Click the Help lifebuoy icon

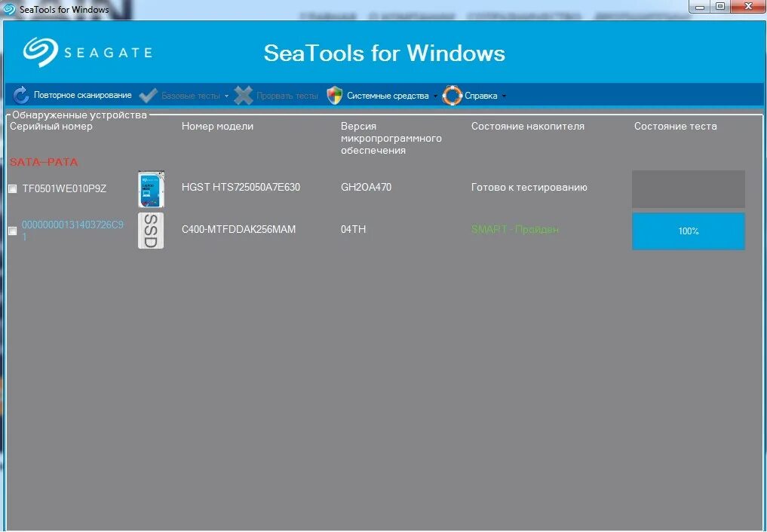452,95
